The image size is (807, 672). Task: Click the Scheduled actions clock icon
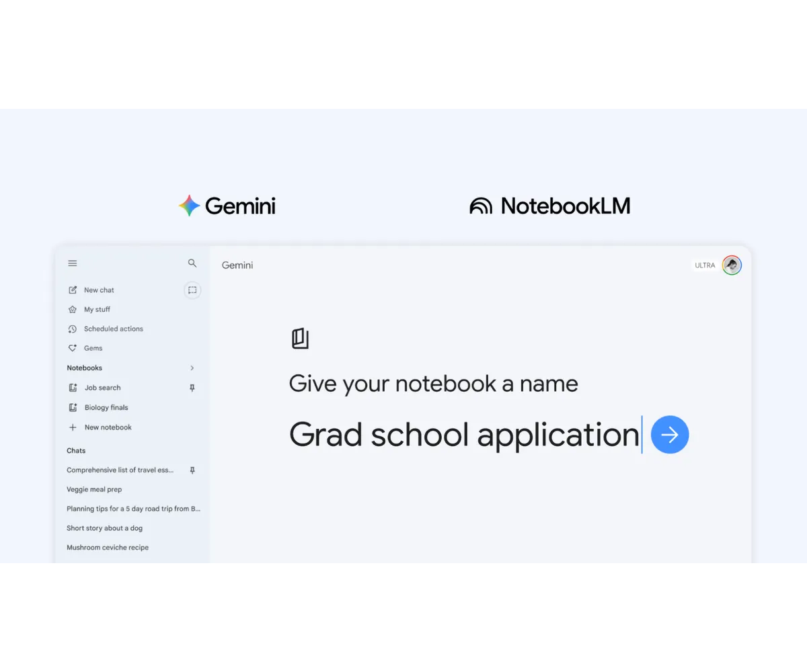coord(73,329)
